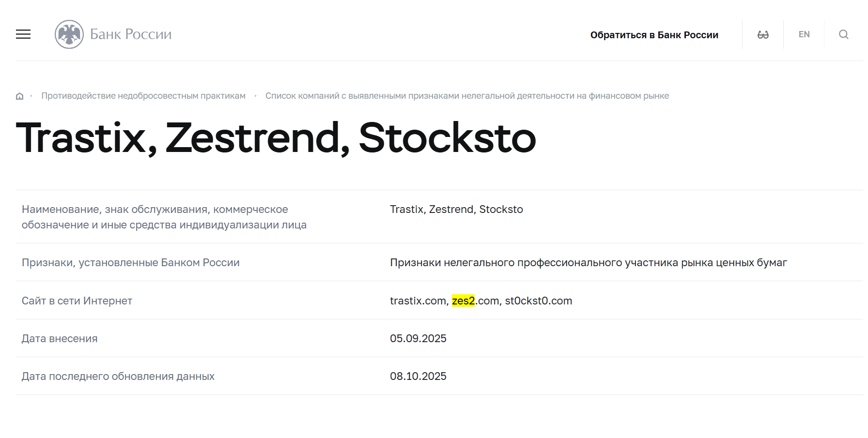
Task: Click the 'Признаки нелегального профессионального участника' value
Action: coord(588,262)
